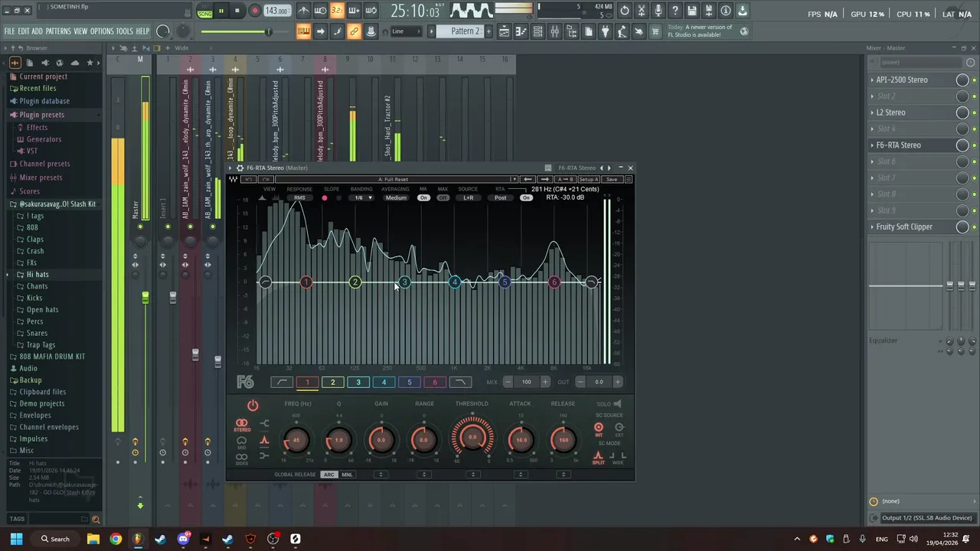The width and height of the screenshot is (980, 551).
Task: Toggle the RTA On button
Action: pos(526,197)
